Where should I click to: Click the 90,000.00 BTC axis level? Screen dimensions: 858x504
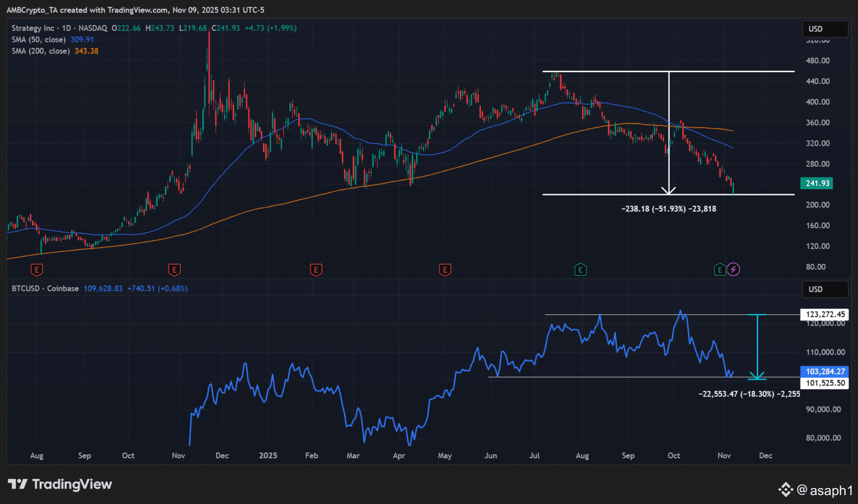pyautogui.click(x=823, y=410)
